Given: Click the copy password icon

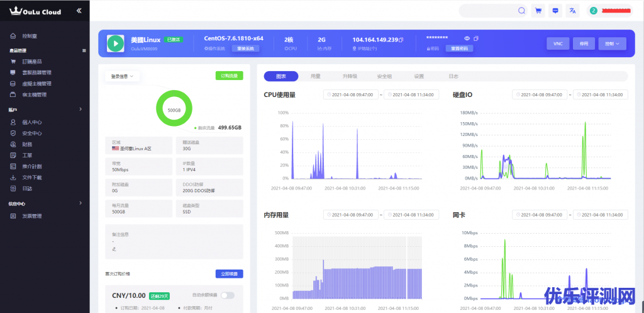Looking at the screenshot, I should pos(476,39).
